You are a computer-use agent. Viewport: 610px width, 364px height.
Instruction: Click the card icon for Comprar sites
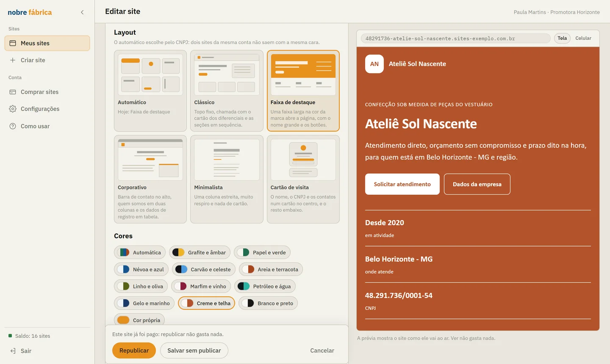click(13, 92)
